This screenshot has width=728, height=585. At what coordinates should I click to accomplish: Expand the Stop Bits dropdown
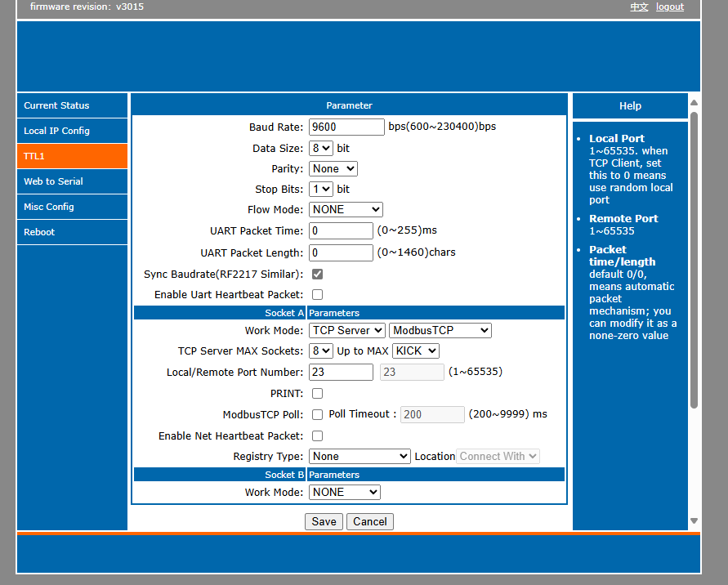pos(321,190)
